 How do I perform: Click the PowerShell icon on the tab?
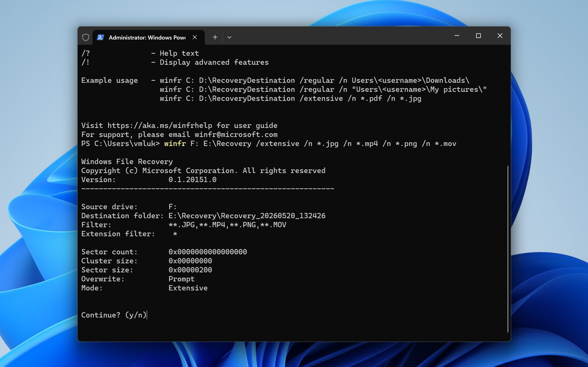[100, 37]
